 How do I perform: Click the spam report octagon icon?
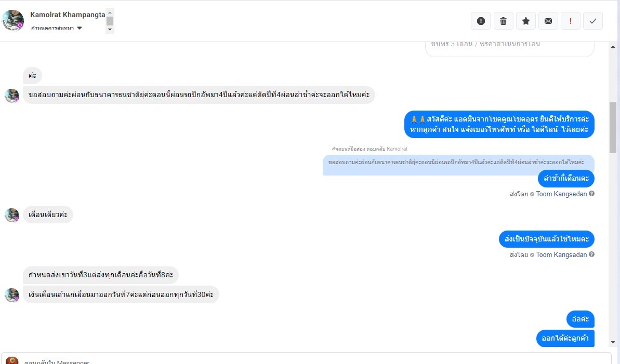(x=481, y=21)
